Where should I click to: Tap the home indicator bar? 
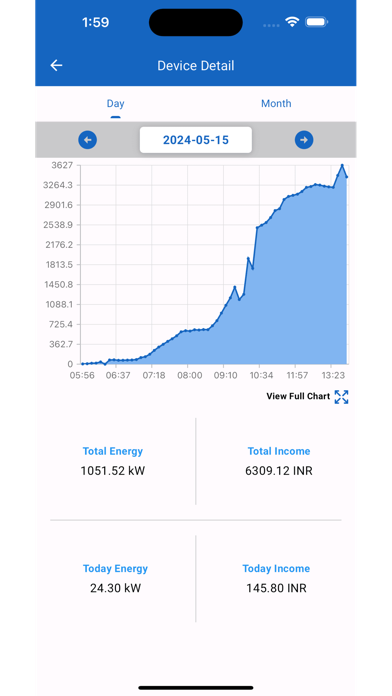pyautogui.click(x=196, y=688)
